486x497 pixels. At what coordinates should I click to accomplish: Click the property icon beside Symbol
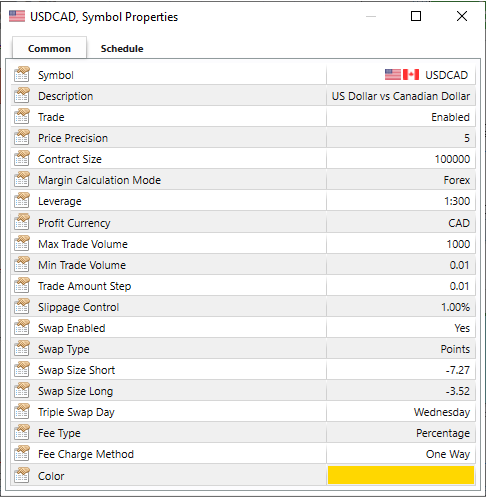[22, 74]
